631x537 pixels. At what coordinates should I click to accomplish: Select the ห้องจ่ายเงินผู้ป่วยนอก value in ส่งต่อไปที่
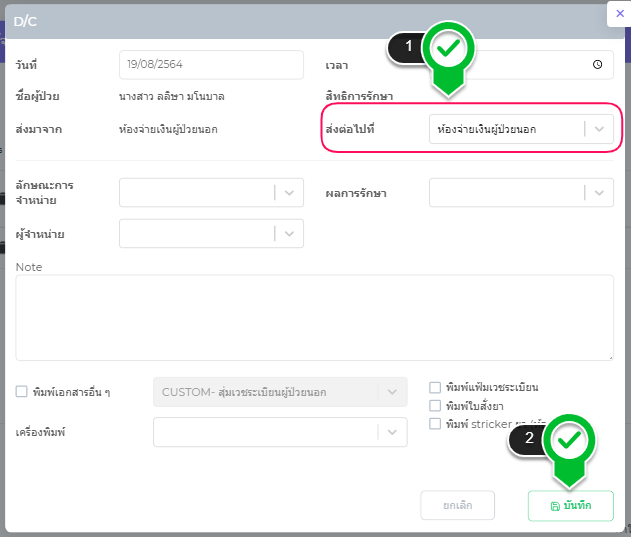(x=502, y=129)
